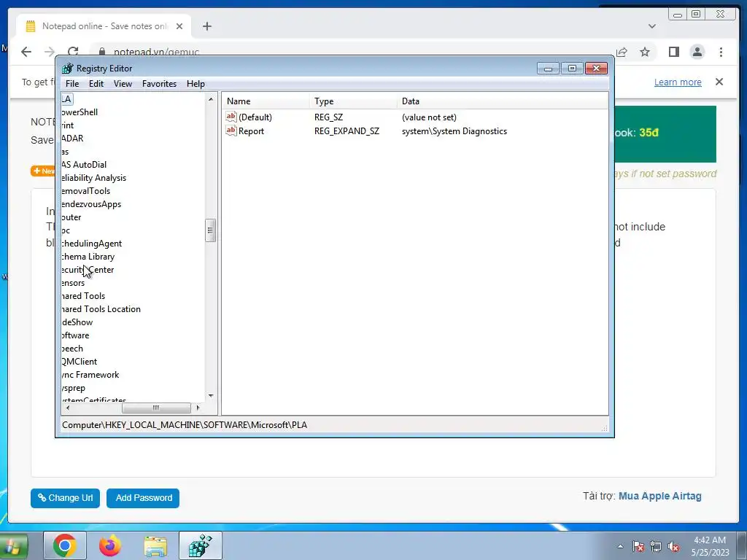
Task: Open Chrome three-dot menu
Action: (721, 52)
